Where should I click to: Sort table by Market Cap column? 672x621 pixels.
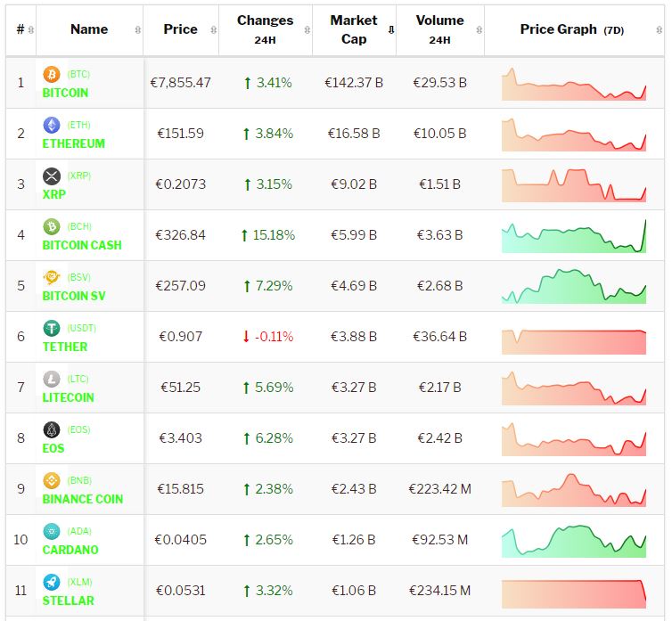[354, 29]
